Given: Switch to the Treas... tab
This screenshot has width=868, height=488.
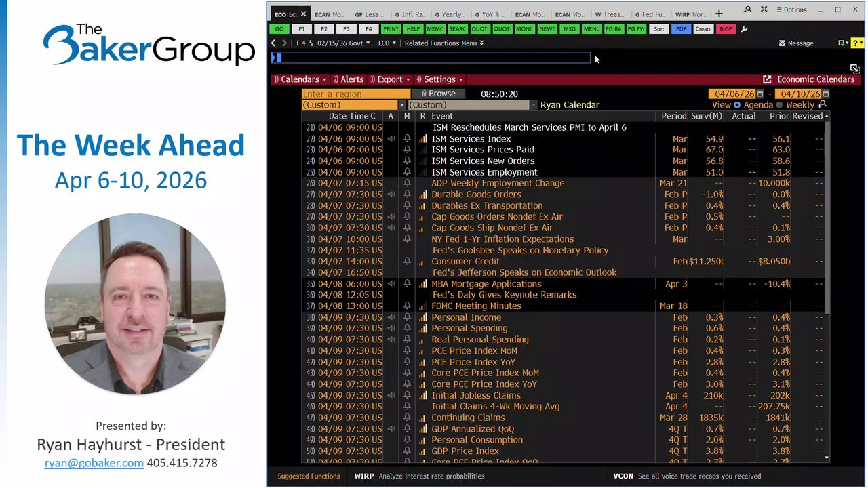Looking at the screenshot, I should pyautogui.click(x=609, y=14).
